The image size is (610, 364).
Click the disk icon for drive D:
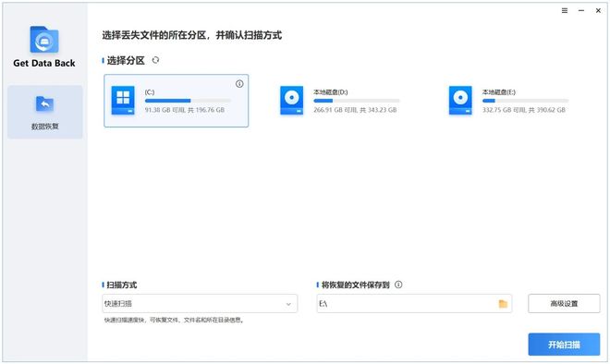[292, 101]
